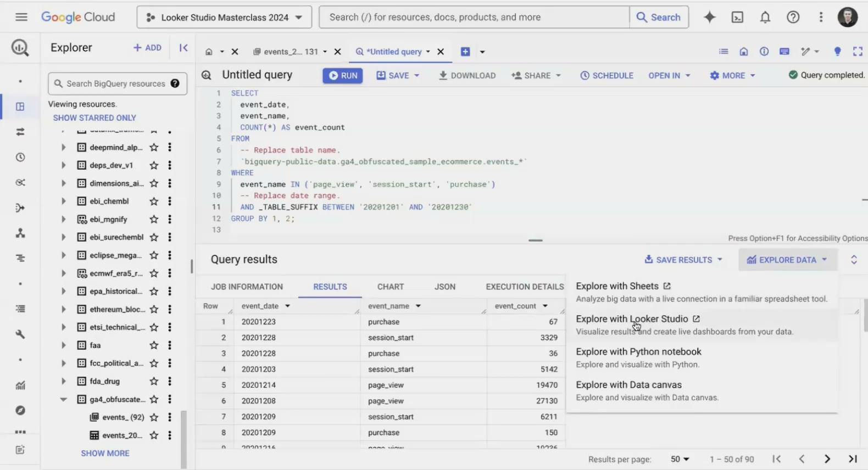Image resolution: width=868 pixels, height=470 pixels.
Task: Expand the deepmind_alp dataset node
Action: [x=63, y=147]
